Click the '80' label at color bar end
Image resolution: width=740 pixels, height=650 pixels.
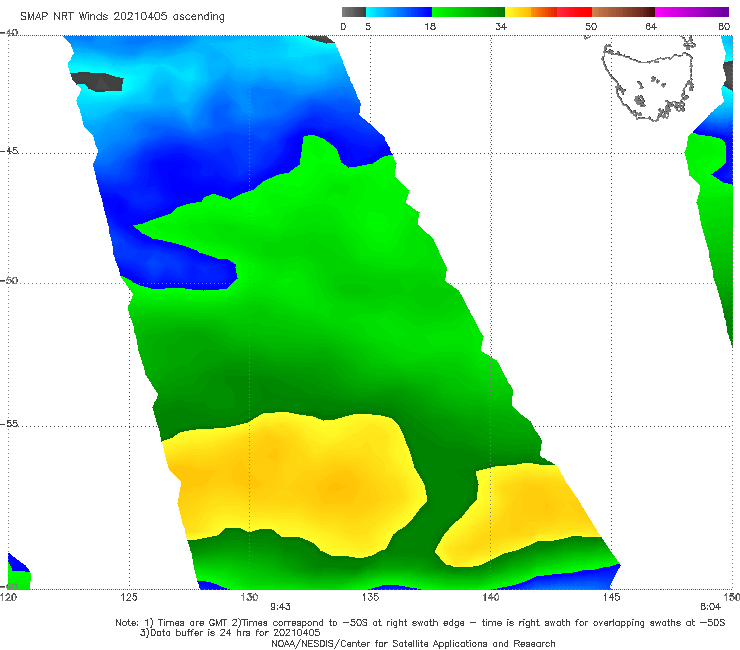724,27
